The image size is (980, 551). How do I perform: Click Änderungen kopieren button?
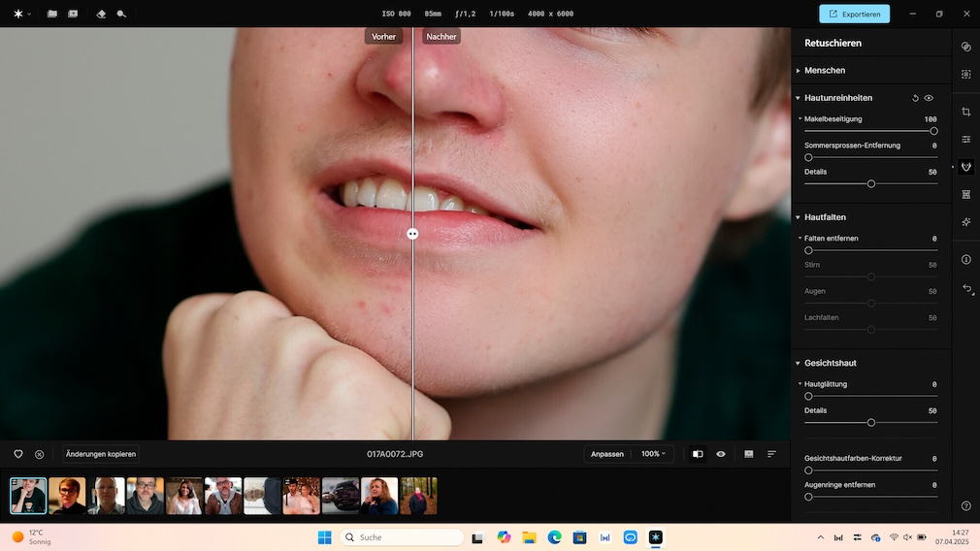tap(101, 454)
